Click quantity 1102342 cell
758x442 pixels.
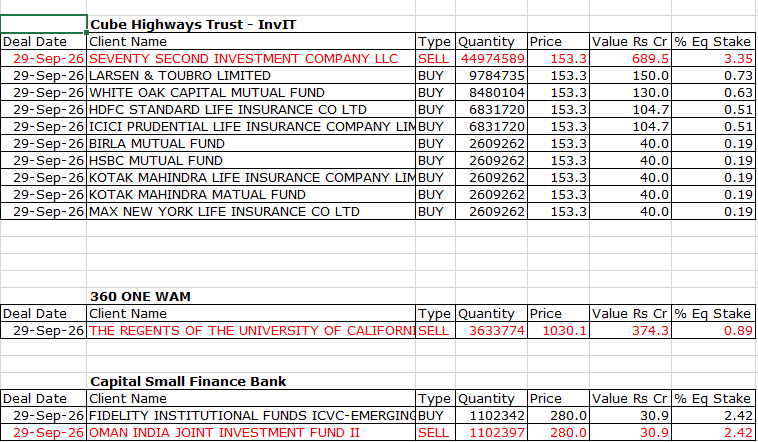point(491,415)
